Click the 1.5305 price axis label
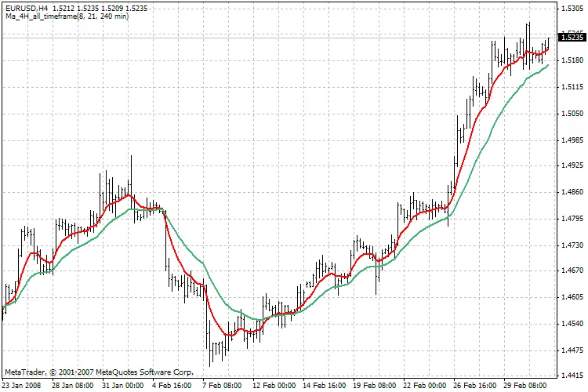 pyautogui.click(x=572, y=9)
